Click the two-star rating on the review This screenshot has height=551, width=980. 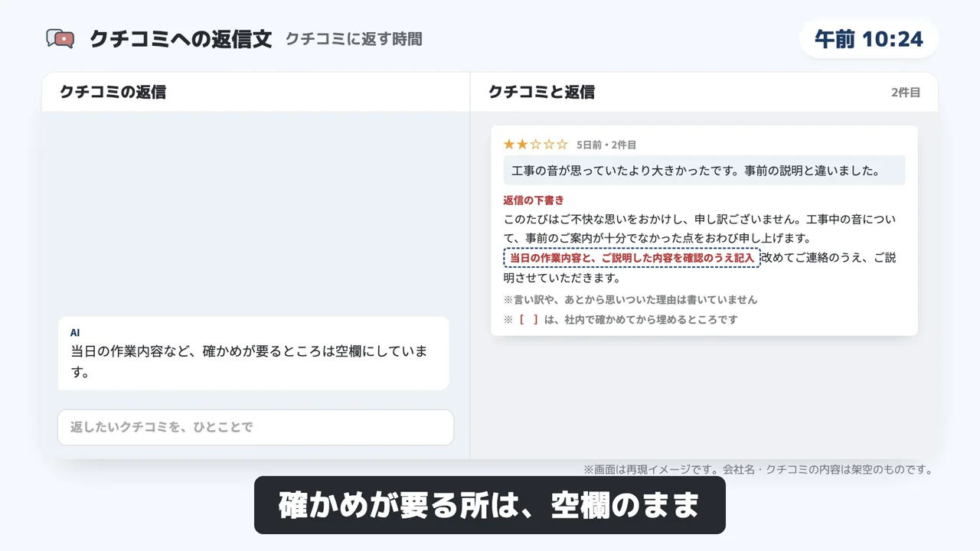[x=535, y=145]
